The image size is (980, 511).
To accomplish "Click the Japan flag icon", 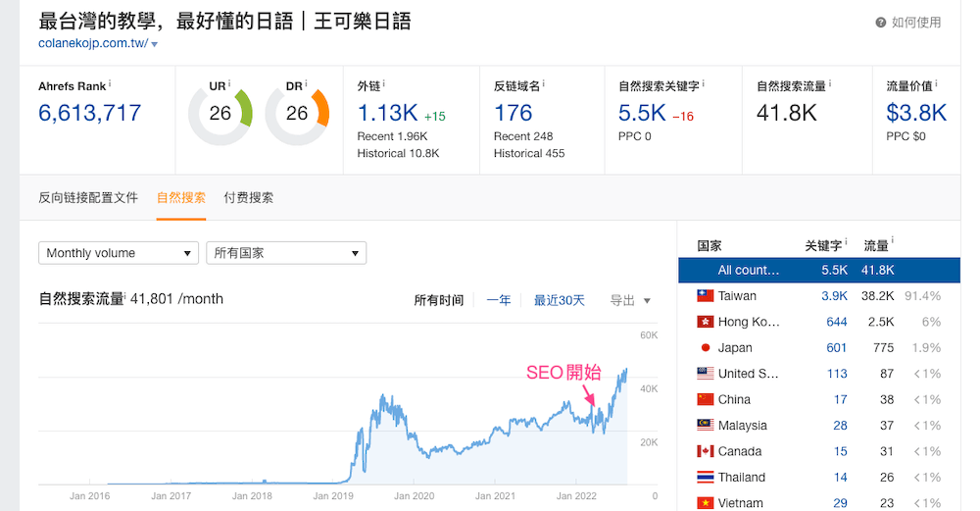I will point(705,347).
